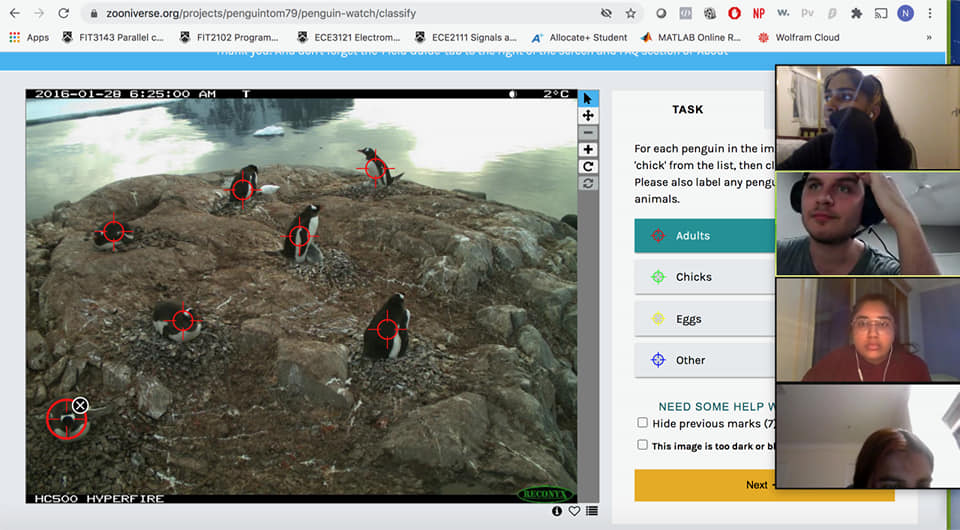Viewport: 960px width, 530px height.
Task: Delete the selected penguin mark
Action: [80, 405]
